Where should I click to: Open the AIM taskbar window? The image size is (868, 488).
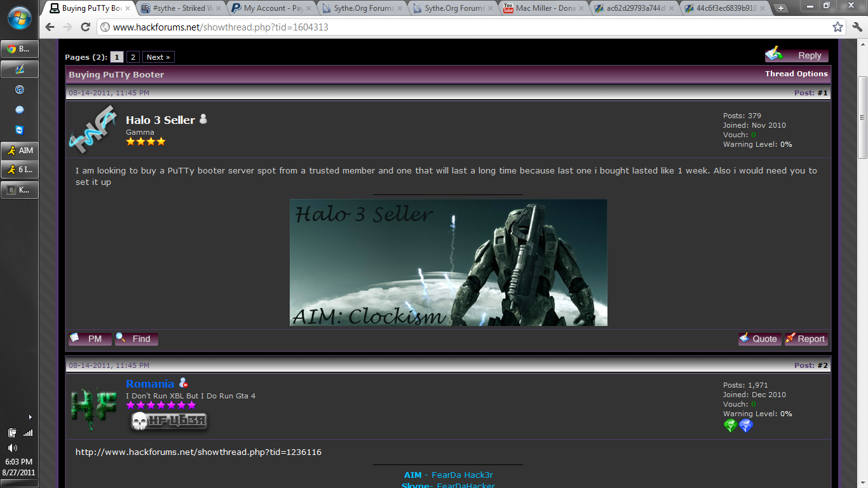tap(20, 151)
